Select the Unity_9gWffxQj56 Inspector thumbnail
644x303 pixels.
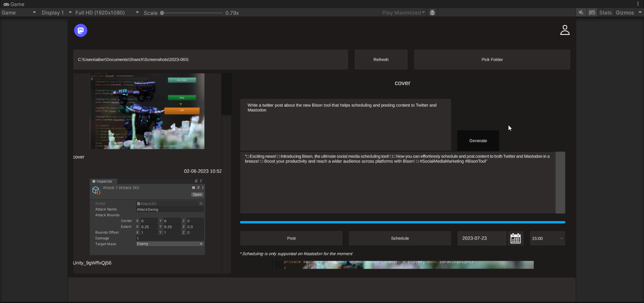click(x=147, y=217)
